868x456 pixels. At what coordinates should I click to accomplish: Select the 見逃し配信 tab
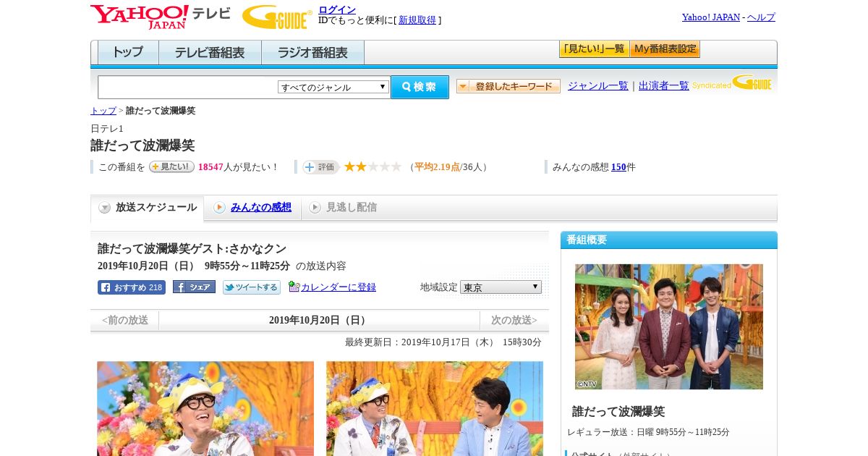point(352,208)
